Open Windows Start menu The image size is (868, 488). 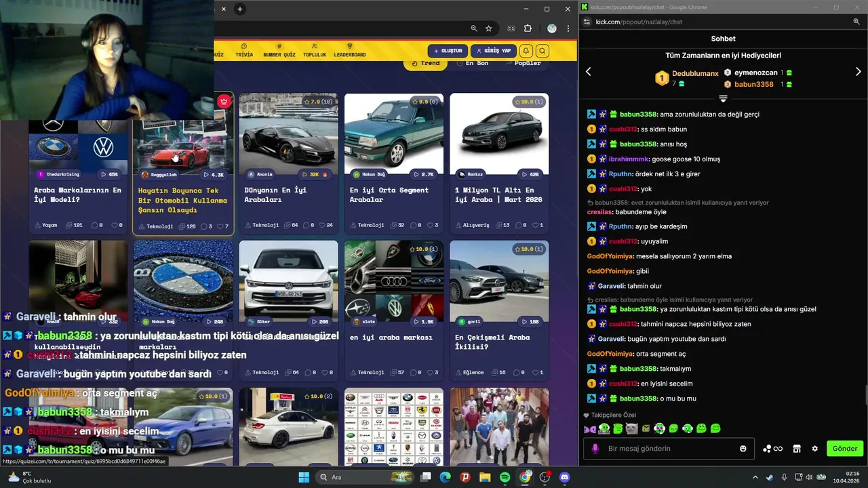303,477
